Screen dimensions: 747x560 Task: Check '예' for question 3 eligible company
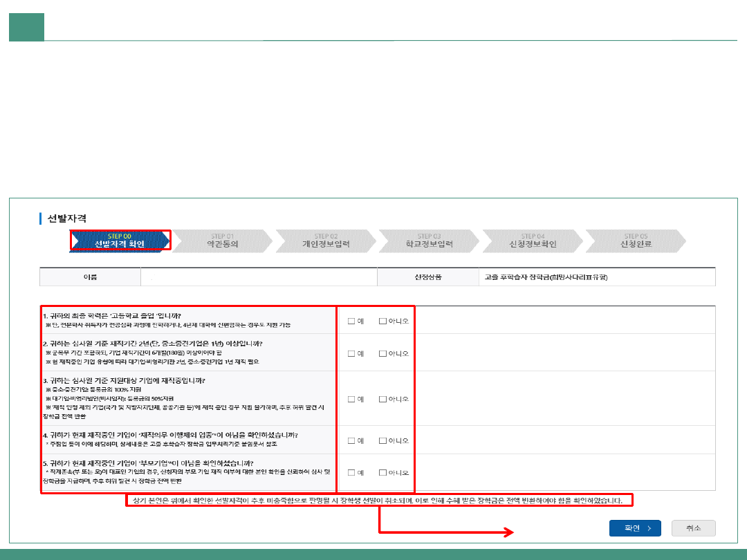click(x=351, y=399)
